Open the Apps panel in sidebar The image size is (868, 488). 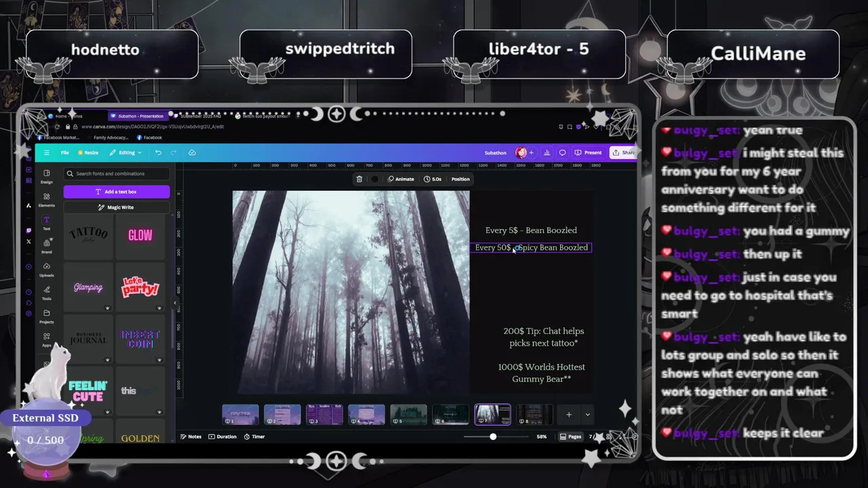[46, 340]
